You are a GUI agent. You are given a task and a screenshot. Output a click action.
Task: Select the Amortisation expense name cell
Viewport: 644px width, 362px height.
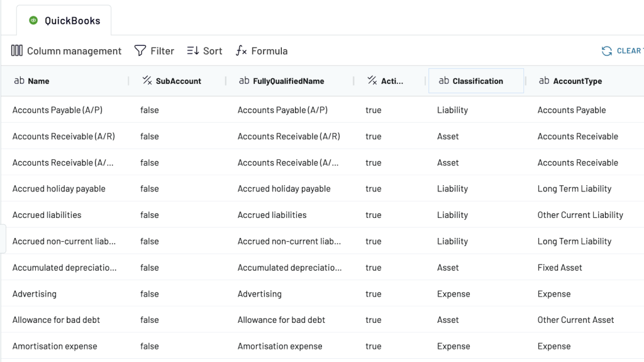pyautogui.click(x=55, y=346)
